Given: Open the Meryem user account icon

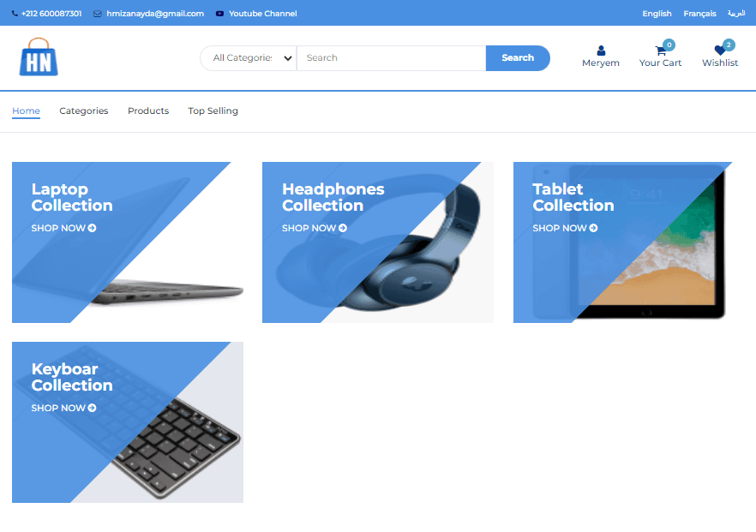Looking at the screenshot, I should pos(601,51).
